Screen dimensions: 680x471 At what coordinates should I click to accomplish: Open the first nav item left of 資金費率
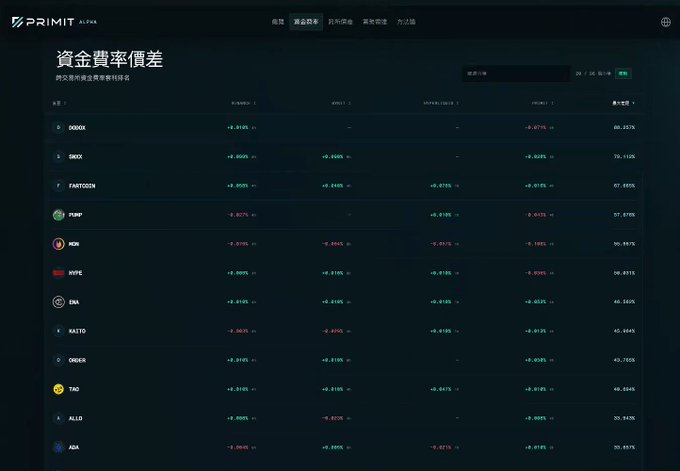tap(278, 22)
